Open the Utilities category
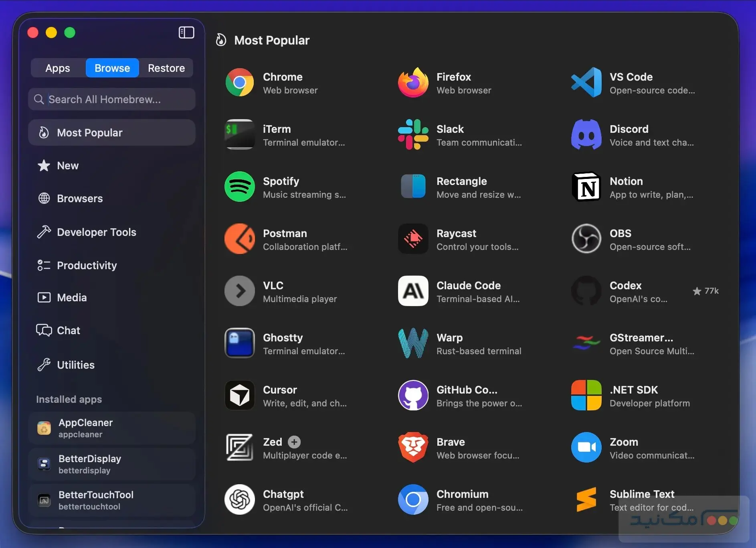The width and height of the screenshot is (756, 548). coord(112,365)
